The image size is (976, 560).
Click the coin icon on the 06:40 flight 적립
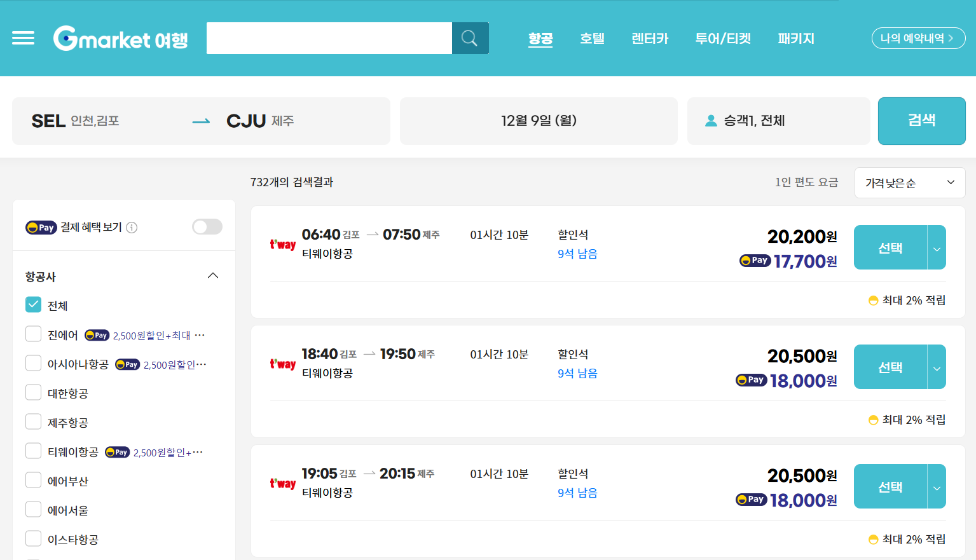tap(873, 301)
